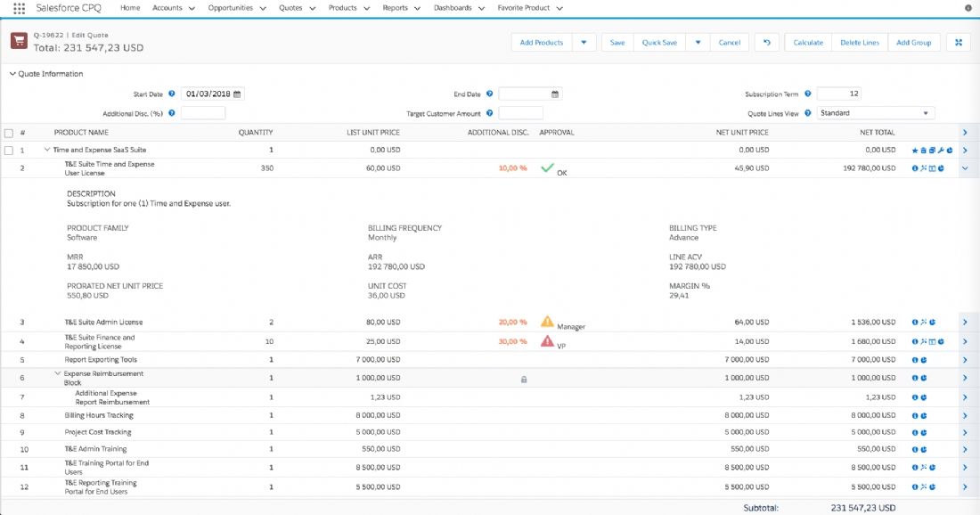Collapse the Quote Information section
Image resolution: width=980 pixels, height=515 pixels.
12,74
